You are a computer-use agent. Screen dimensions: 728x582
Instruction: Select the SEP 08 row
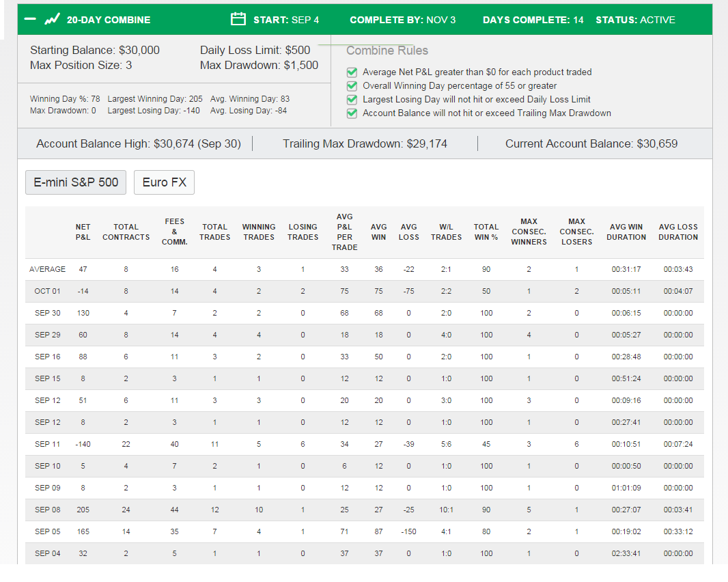coord(365,510)
